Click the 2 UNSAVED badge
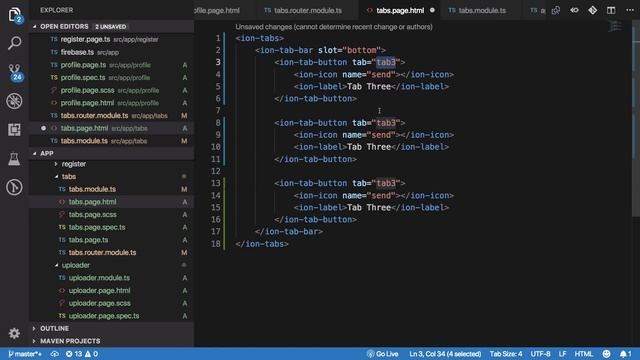This screenshot has width=640, height=360. (111, 27)
